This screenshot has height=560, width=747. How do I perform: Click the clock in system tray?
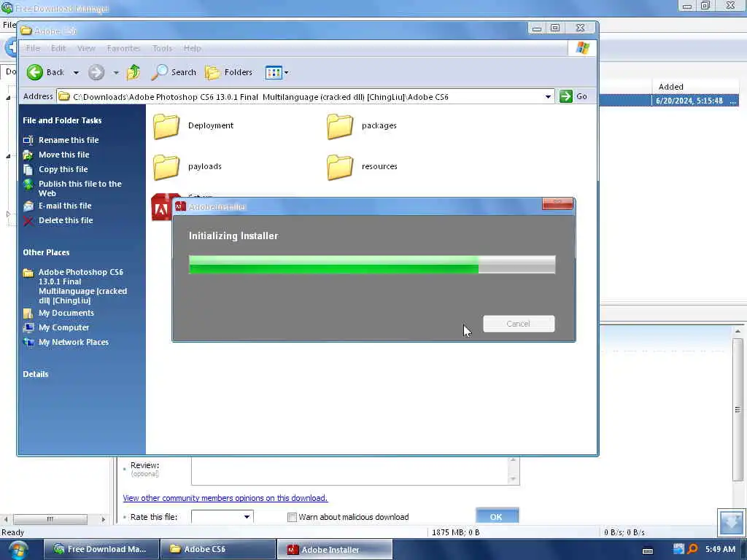coord(720,549)
